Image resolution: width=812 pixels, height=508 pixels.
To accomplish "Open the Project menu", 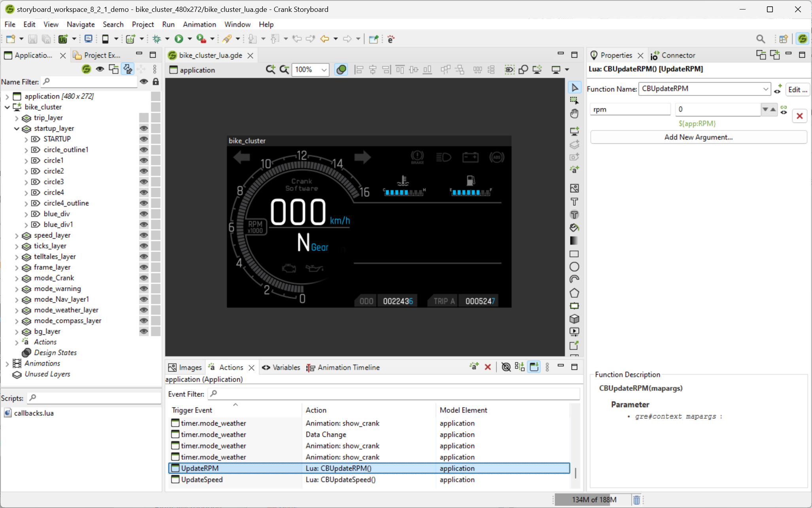I will coord(143,24).
